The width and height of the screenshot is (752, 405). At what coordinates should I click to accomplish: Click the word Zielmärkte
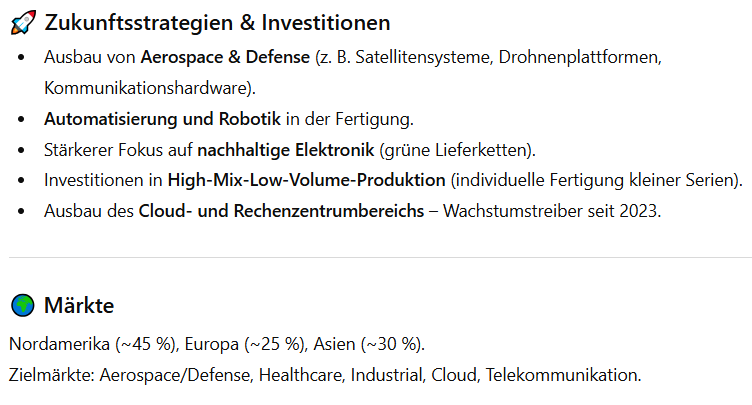[45, 375]
